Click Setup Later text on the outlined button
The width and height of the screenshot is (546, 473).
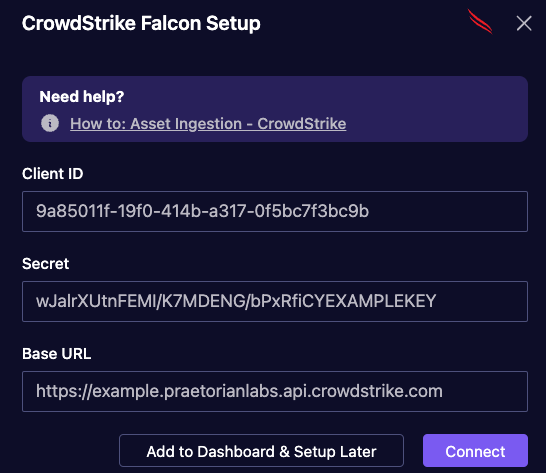tap(335, 451)
